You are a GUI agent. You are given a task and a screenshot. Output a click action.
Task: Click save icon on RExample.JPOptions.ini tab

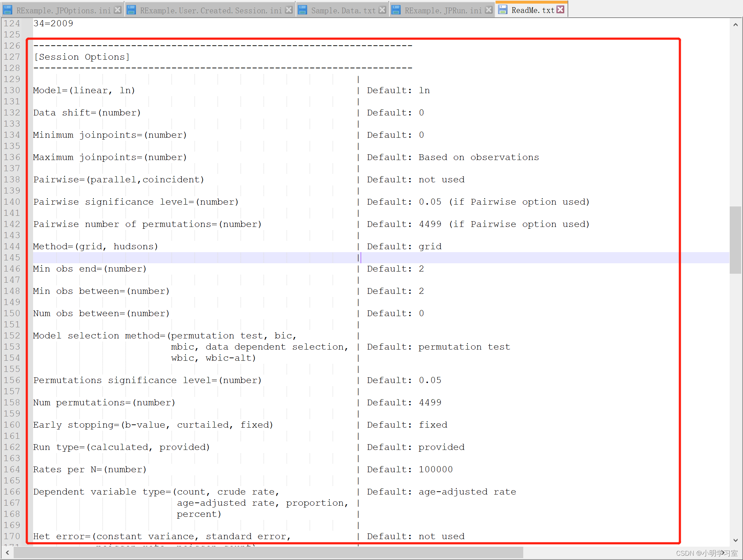(x=8, y=10)
